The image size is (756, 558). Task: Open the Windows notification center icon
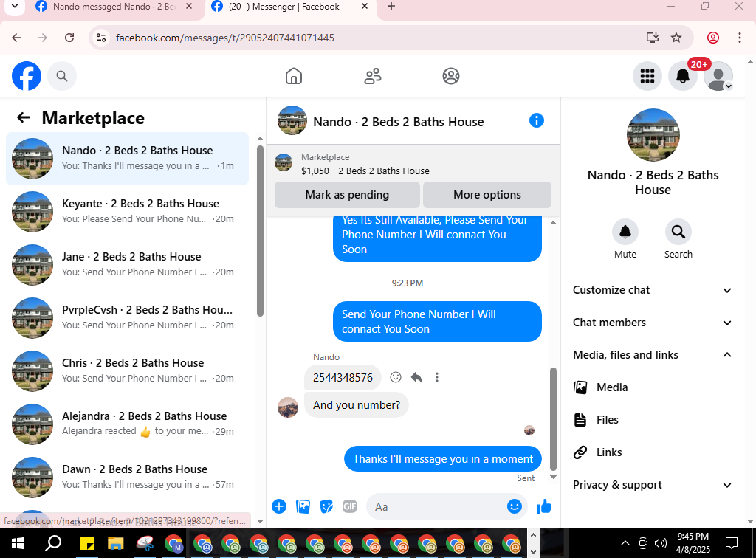732,543
